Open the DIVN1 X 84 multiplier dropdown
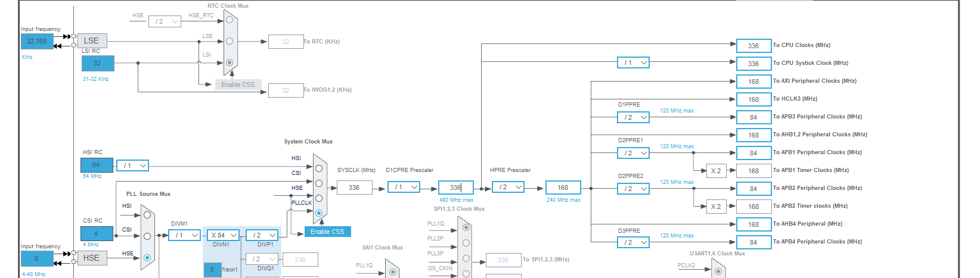 223,235
